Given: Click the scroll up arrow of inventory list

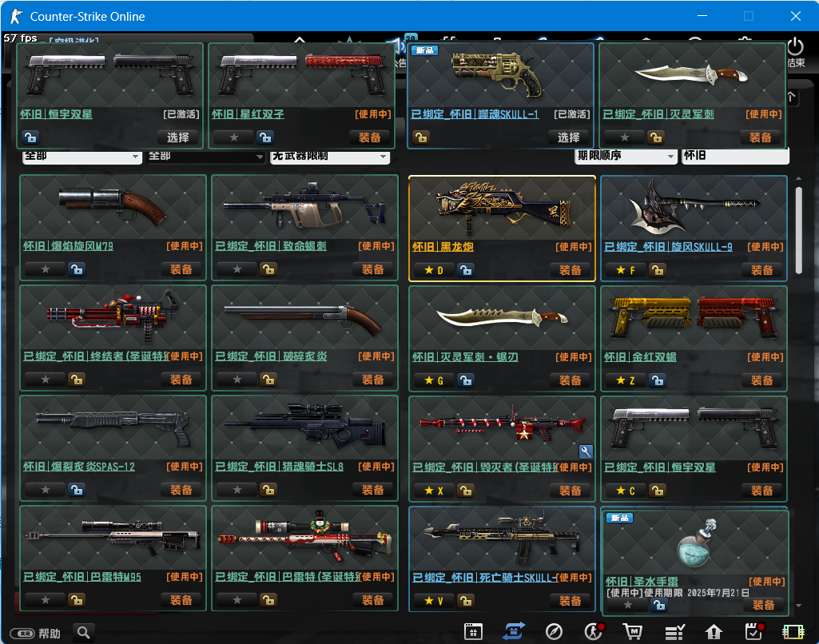Looking at the screenshot, I should point(798,179).
